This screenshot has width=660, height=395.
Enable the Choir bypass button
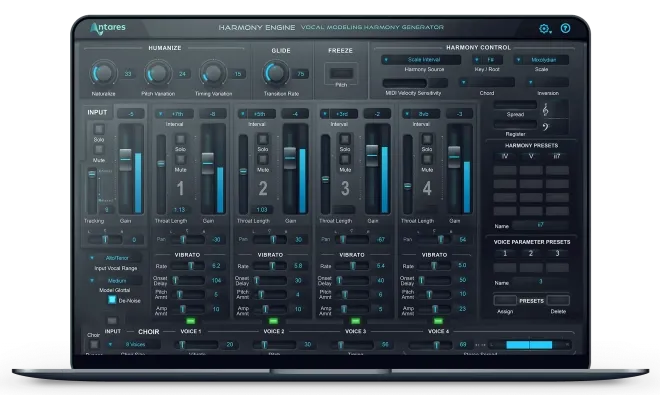[94, 345]
